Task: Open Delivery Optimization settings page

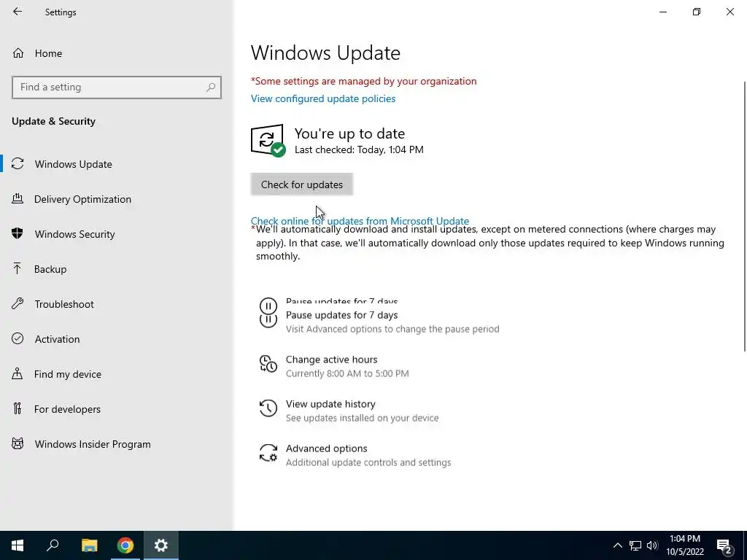Action: click(117, 199)
